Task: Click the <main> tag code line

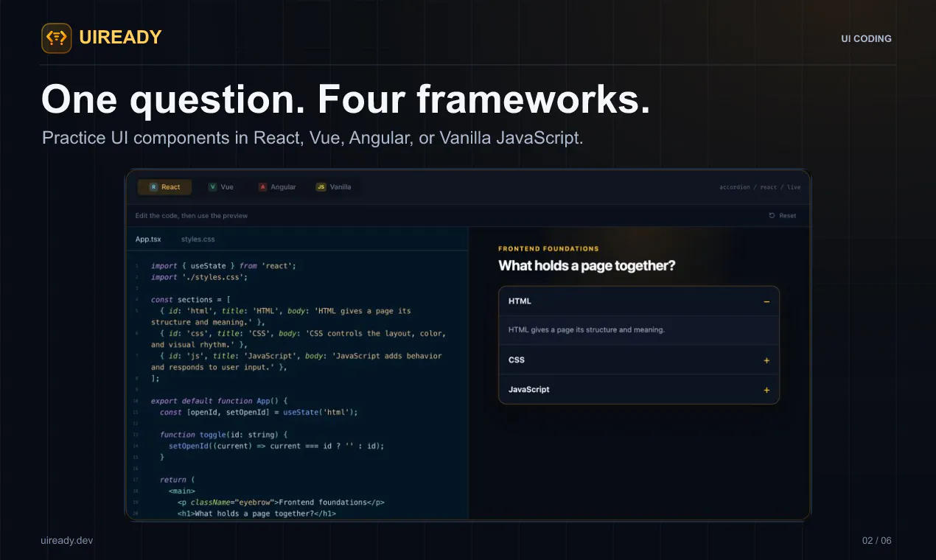Action: point(182,491)
